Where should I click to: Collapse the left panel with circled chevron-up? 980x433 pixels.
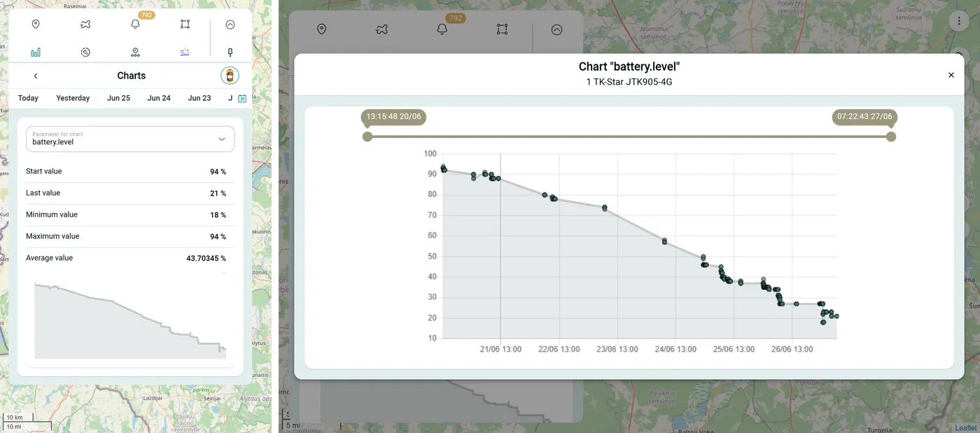(x=230, y=25)
